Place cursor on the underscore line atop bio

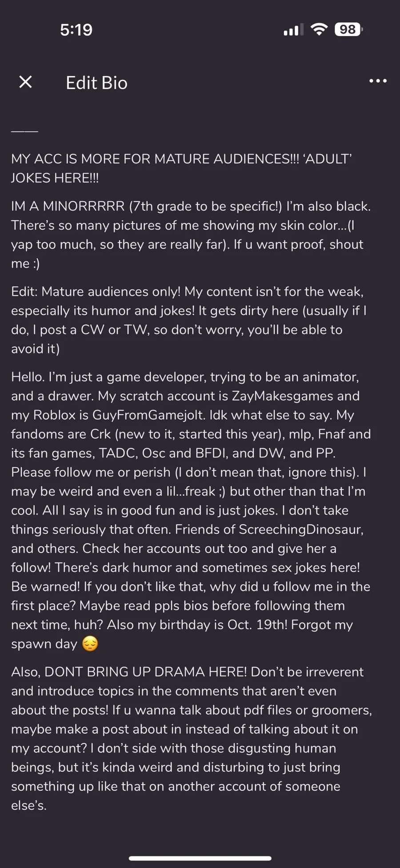point(24,131)
